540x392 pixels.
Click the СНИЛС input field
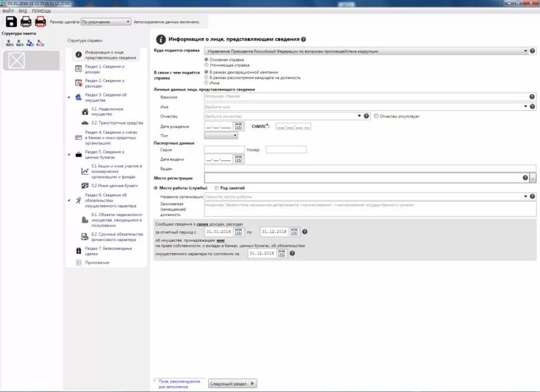[293, 127]
